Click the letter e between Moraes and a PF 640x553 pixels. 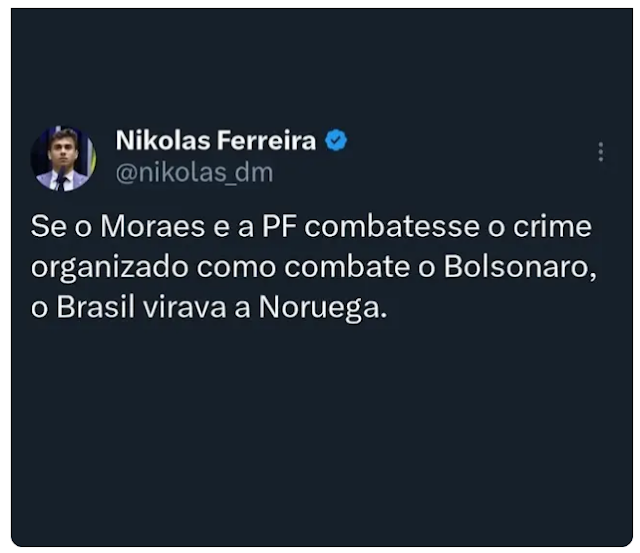(221, 228)
